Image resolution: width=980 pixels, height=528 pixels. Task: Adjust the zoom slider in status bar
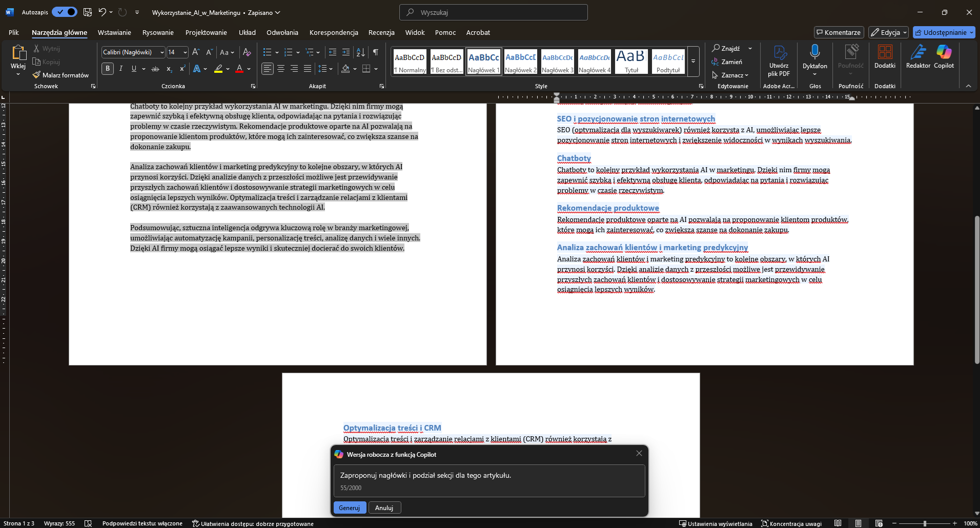click(x=925, y=523)
